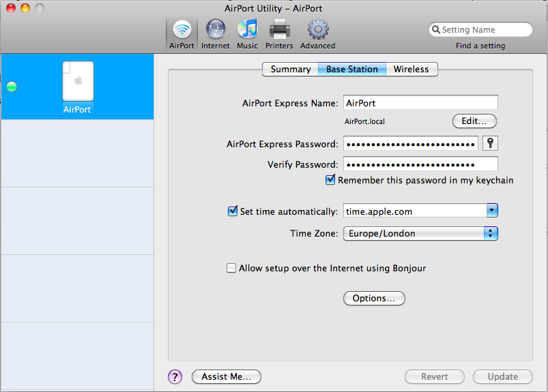Viewport: 548px width, 392px height.
Task: Click the Edit... button
Action: pos(474,121)
